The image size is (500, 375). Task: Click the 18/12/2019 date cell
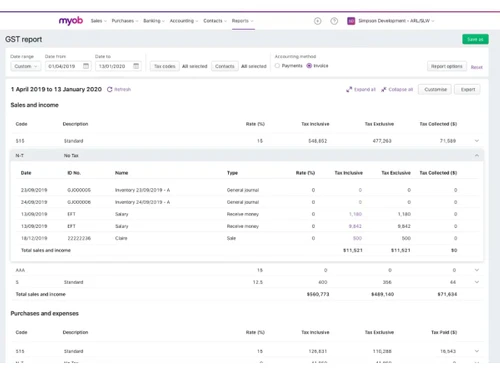[34, 238]
